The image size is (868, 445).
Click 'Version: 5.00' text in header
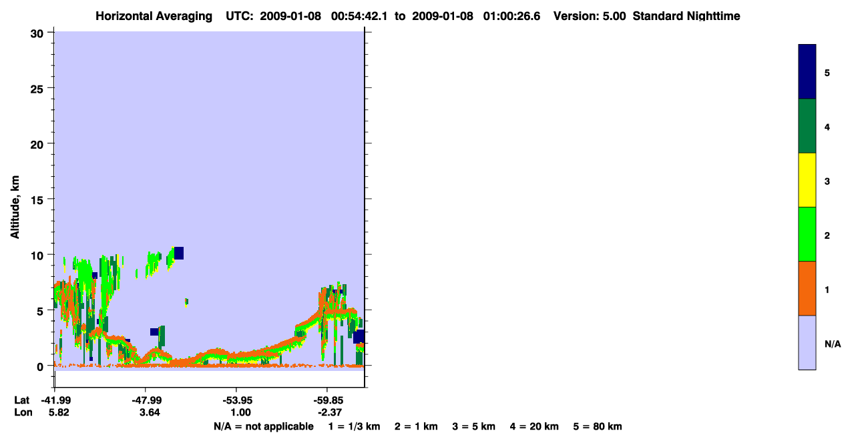coord(590,16)
